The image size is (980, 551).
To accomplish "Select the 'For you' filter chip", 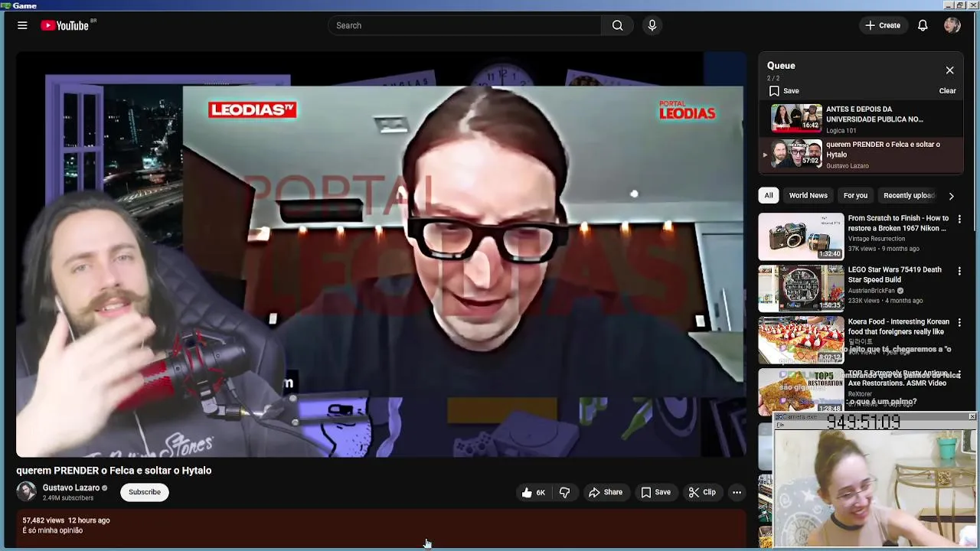I will pos(855,195).
